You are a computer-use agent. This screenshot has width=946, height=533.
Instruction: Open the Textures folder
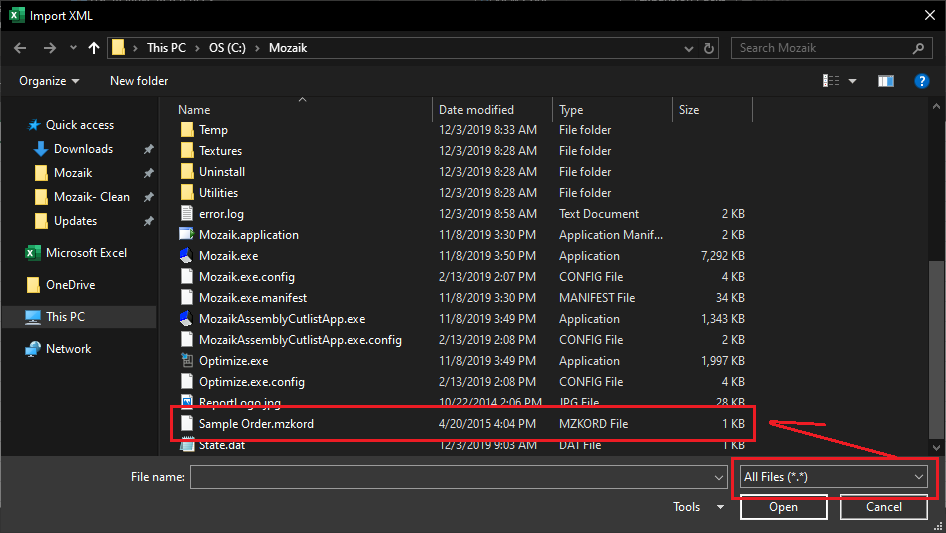point(220,151)
